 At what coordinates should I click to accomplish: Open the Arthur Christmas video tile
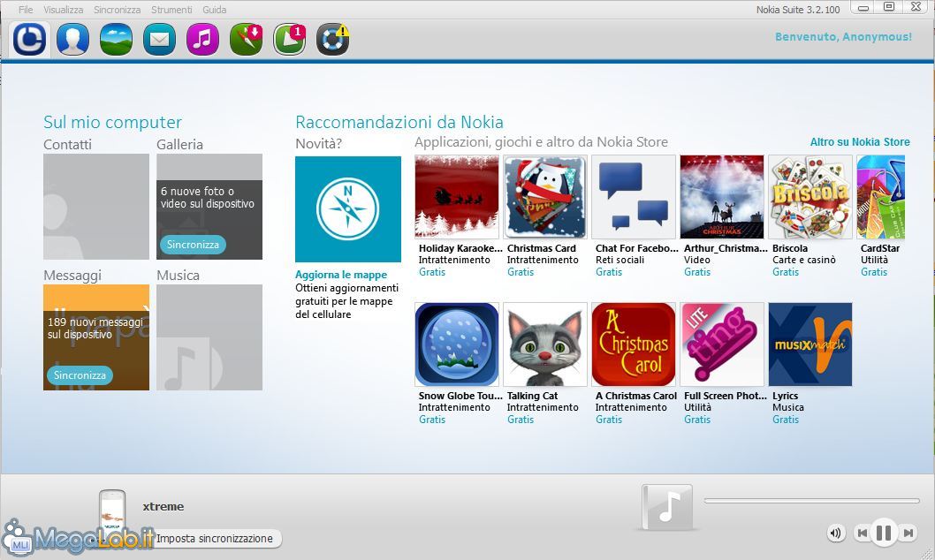click(x=721, y=197)
